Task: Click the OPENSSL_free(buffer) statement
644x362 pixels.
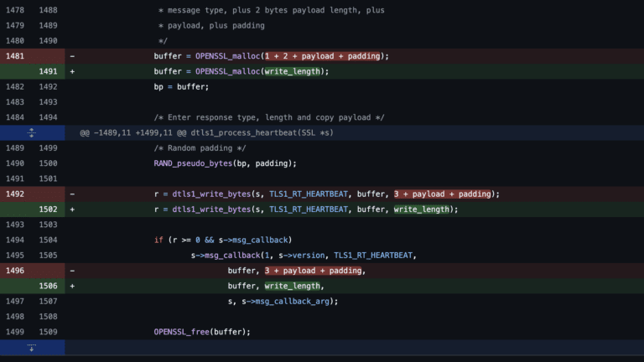Action: pos(202,332)
